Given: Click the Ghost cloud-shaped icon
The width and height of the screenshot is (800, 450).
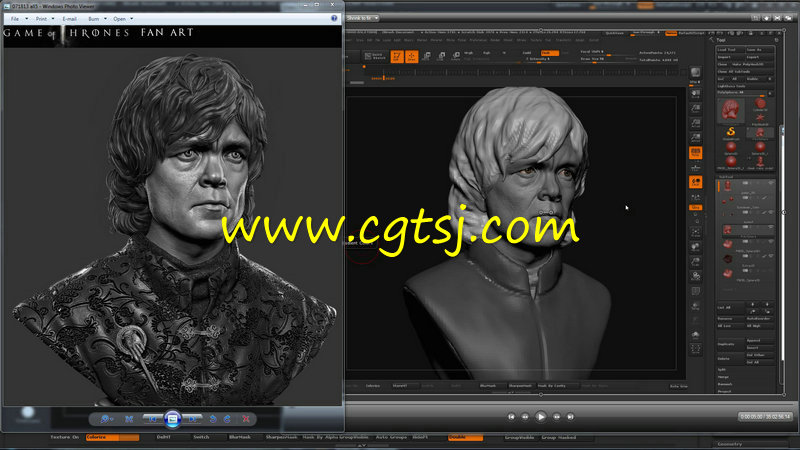Looking at the screenshot, I should click(695, 335).
